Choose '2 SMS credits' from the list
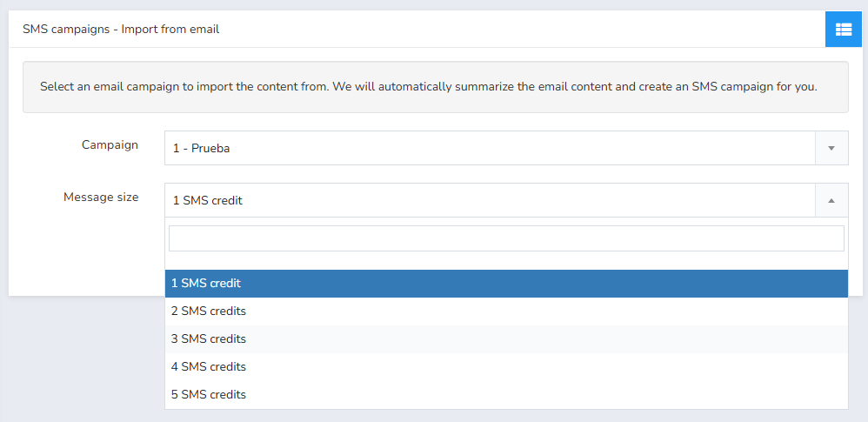The image size is (868, 422). pyautogui.click(x=506, y=311)
